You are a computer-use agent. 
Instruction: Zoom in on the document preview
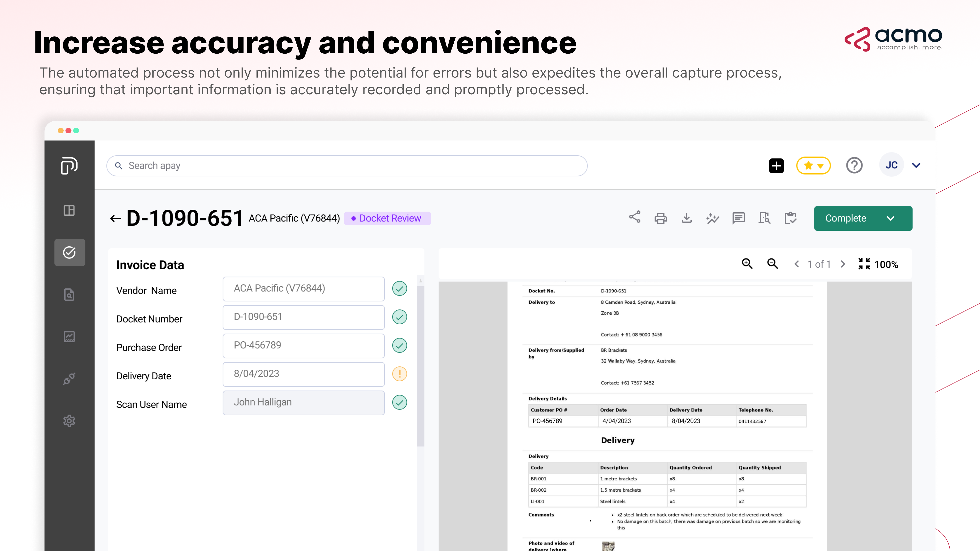coord(747,264)
